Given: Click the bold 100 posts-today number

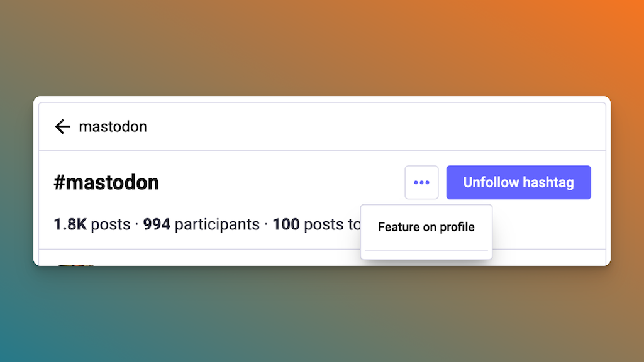Looking at the screenshot, I should pos(286,224).
